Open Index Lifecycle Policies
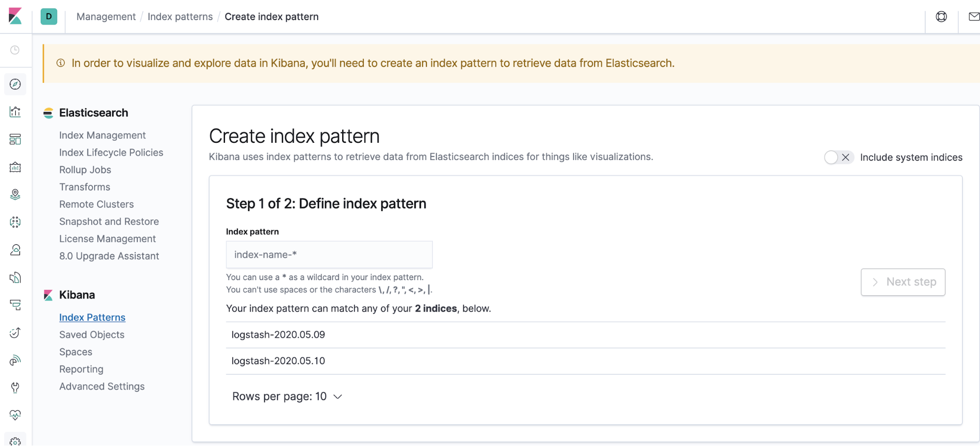Image resolution: width=980 pixels, height=446 pixels. tap(111, 153)
